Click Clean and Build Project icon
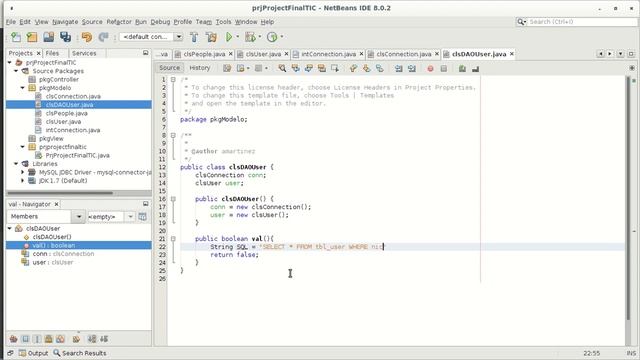Image resolution: width=640 pixels, height=360 pixels. coord(211,37)
